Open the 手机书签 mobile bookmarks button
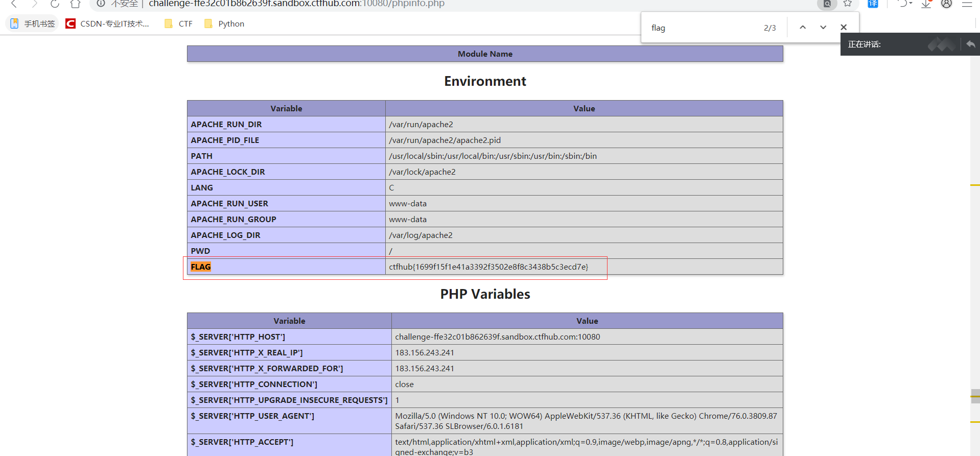 click(33, 23)
